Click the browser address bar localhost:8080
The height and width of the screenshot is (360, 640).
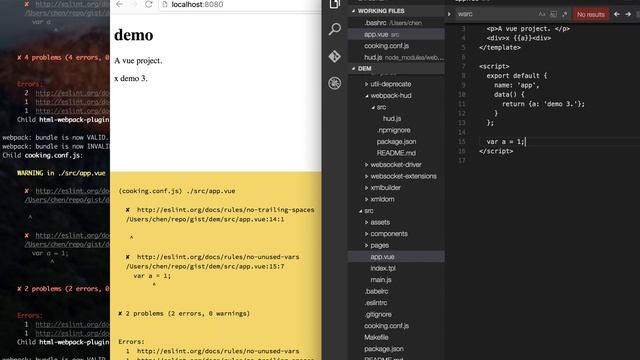point(240,4)
